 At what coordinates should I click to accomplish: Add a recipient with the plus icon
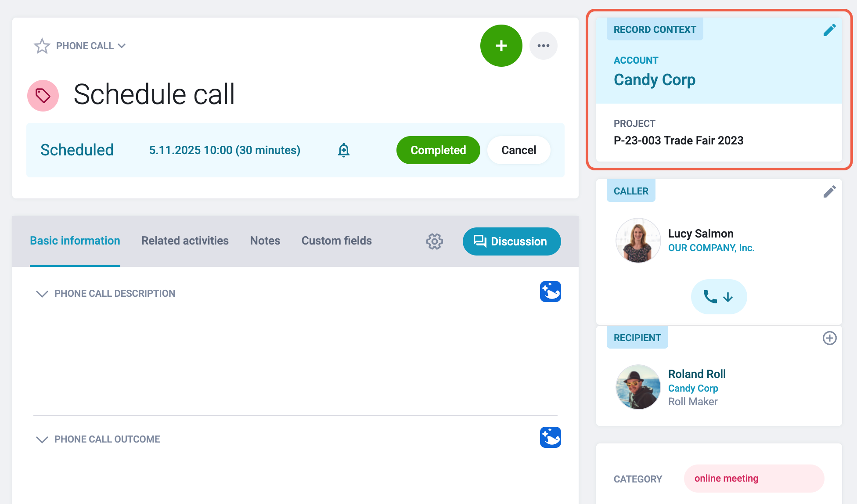[829, 338]
